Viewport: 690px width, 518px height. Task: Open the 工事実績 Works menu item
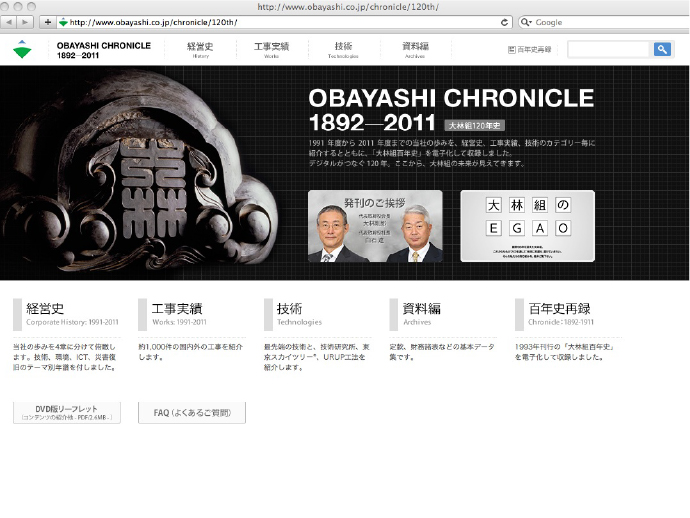pos(272,49)
